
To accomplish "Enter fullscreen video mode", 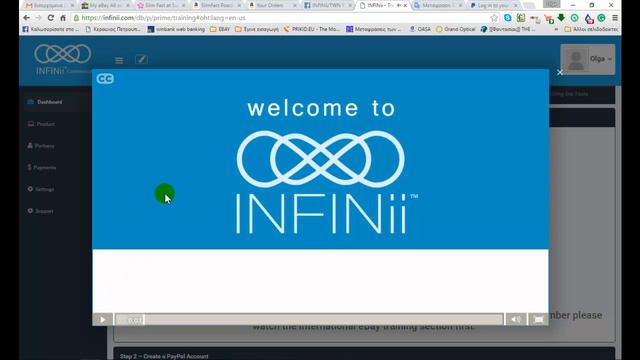I will tap(538, 320).
